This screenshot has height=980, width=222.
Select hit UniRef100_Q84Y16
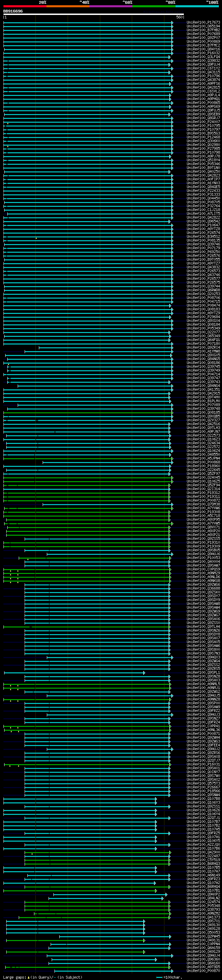(x=203, y=49)
